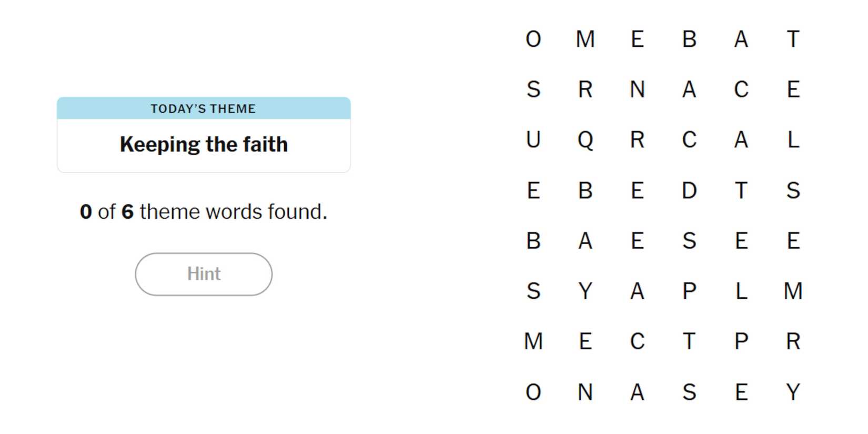Screen dimensions: 868x434
Task: Click the "Keeping the faith" theme text
Action: pyautogui.click(x=204, y=145)
